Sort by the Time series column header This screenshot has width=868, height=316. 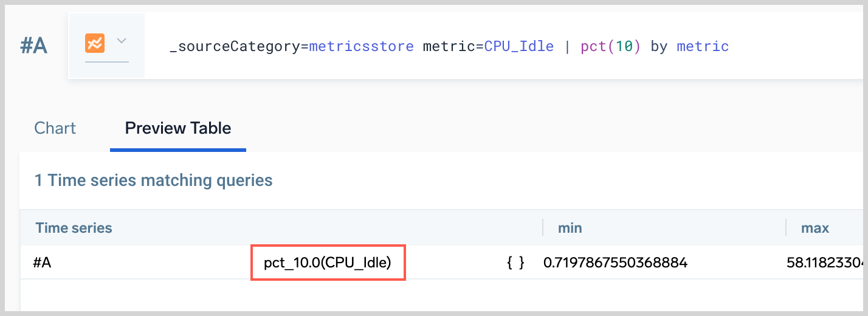click(74, 228)
